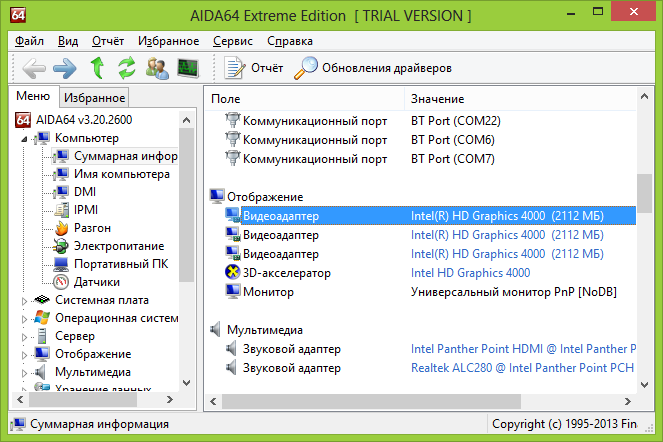Screen dimensions: 663x442
Task: Select the BT Port (COM22) row
Action: [421, 121]
